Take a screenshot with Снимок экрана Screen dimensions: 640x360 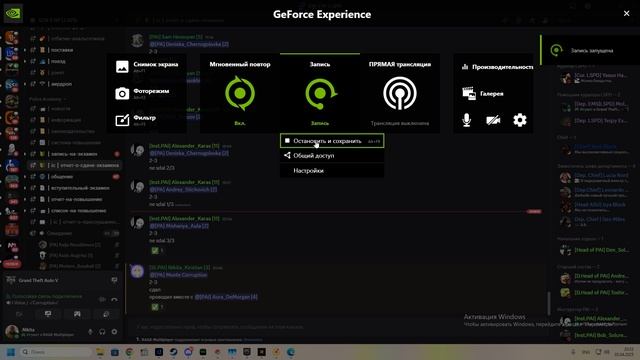147,67
